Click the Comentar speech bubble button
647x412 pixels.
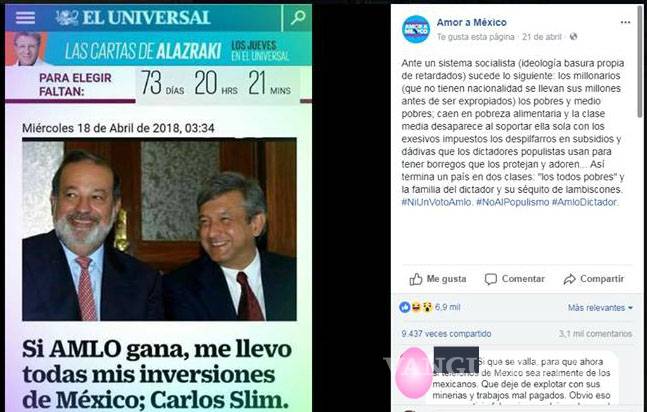point(515,279)
